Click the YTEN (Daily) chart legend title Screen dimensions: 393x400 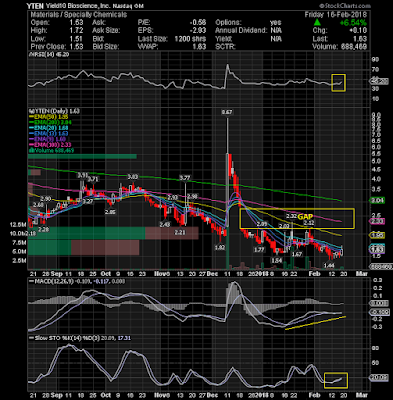point(55,111)
